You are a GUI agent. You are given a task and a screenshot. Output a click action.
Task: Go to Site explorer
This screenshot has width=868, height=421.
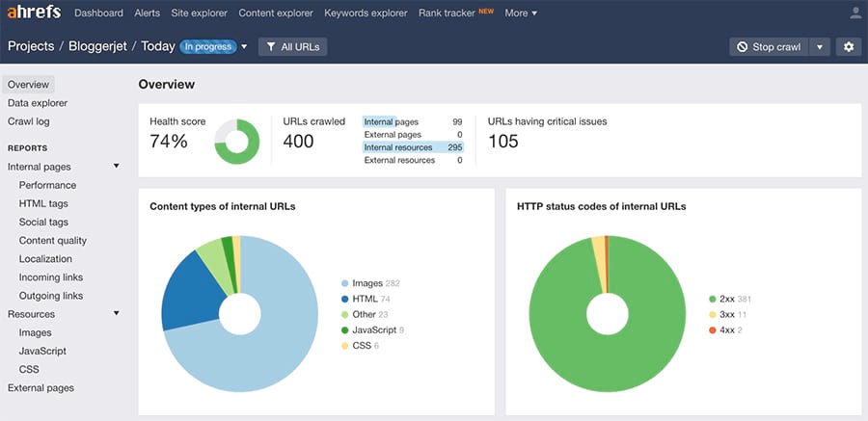[x=199, y=13]
